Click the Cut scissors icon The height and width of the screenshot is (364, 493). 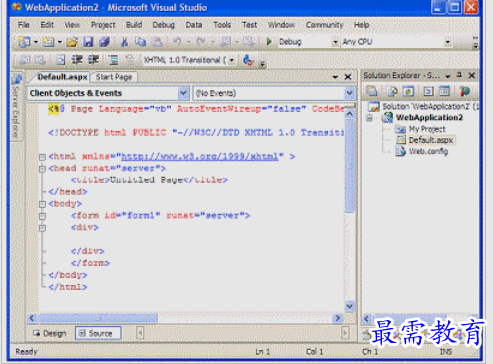124,42
